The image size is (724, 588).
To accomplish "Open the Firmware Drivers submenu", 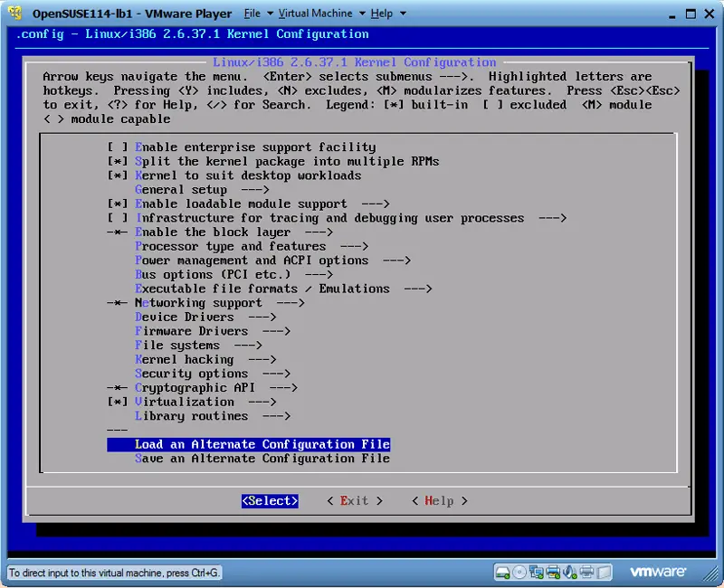I will point(213,331).
